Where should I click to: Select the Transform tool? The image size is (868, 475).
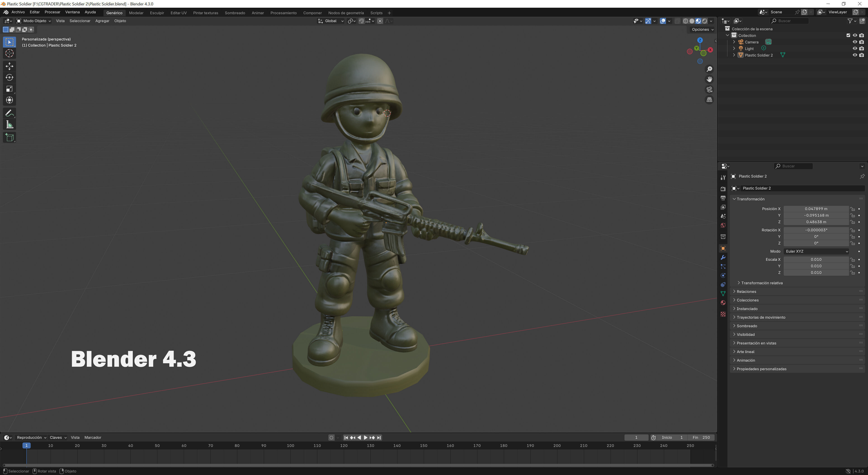coord(9,100)
